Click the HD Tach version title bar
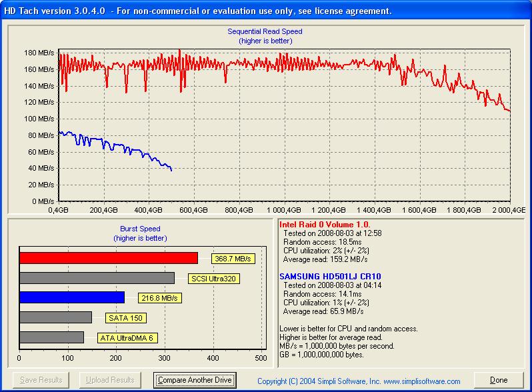 266,11
